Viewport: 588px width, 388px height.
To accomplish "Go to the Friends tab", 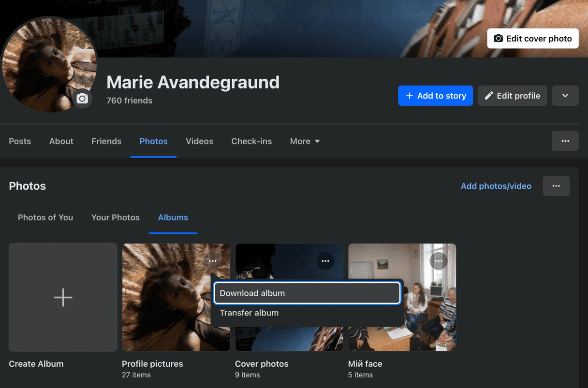I will tap(106, 141).
